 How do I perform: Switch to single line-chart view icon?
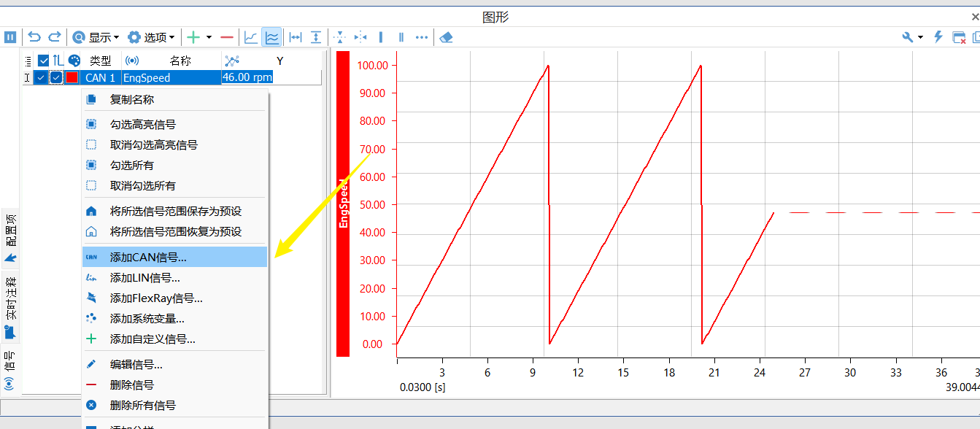(x=251, y=36)
